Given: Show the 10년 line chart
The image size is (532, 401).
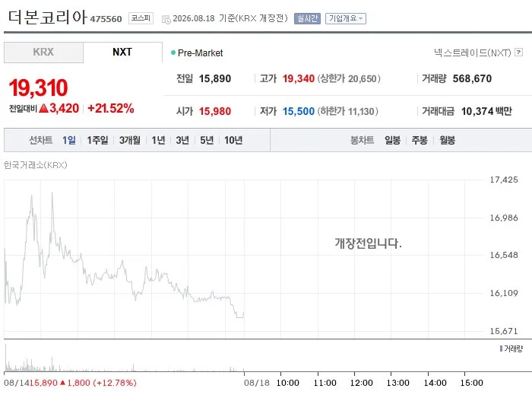Looking at the screenshot, I should click(233, 140).
